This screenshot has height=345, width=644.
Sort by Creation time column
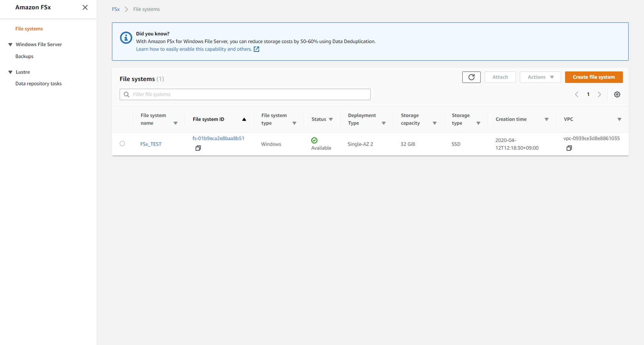coord(547,120)
